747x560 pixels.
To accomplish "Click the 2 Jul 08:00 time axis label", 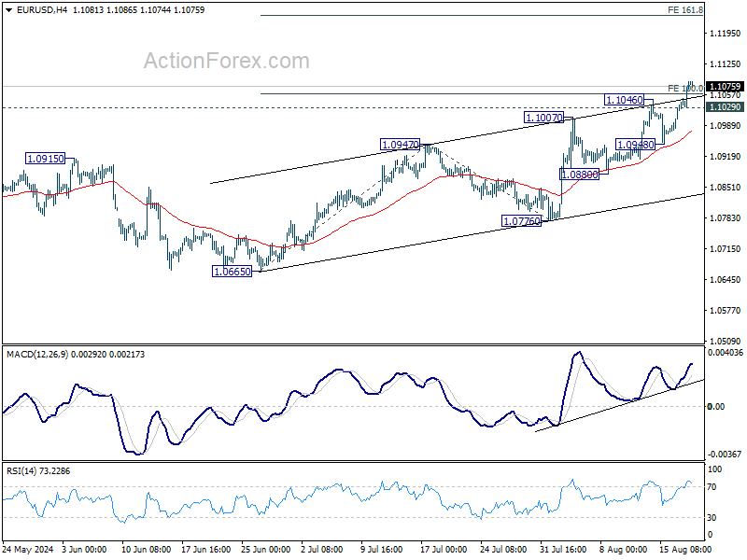I will [322, 550].
